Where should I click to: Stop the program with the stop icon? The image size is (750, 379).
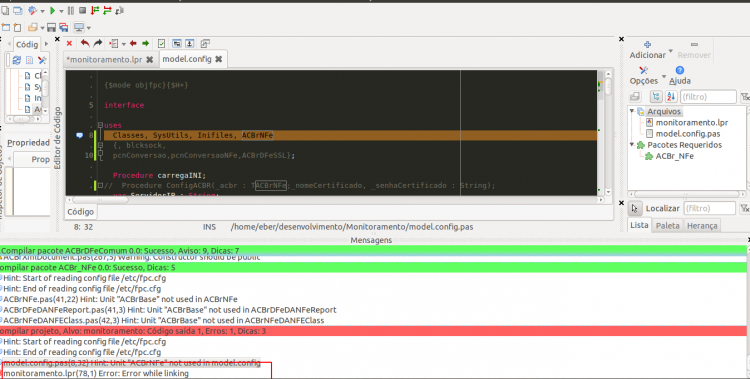pos(82,10)
